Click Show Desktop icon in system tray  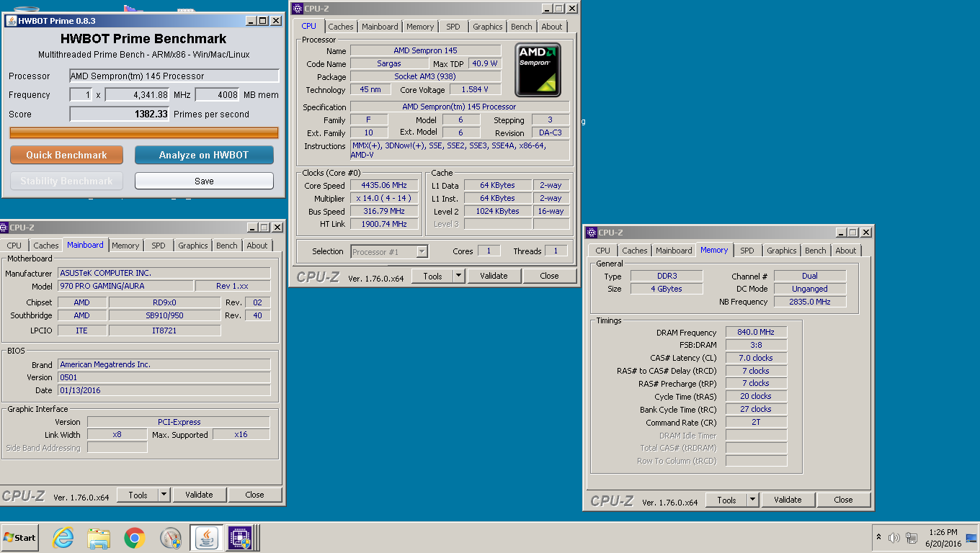(x=971, y=537)
